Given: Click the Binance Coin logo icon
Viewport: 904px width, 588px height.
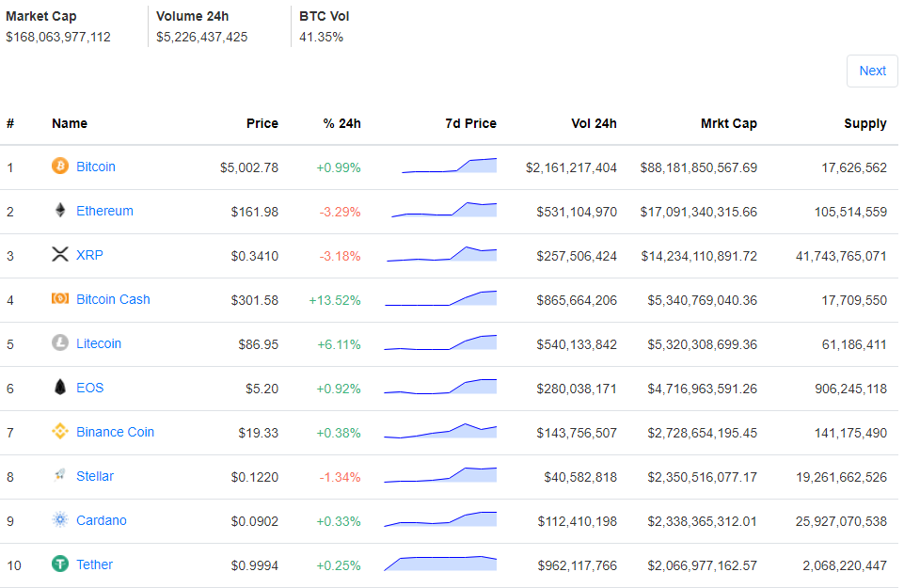Looking at the screenshot, I should pyautogui.click(x=60, y=432).
